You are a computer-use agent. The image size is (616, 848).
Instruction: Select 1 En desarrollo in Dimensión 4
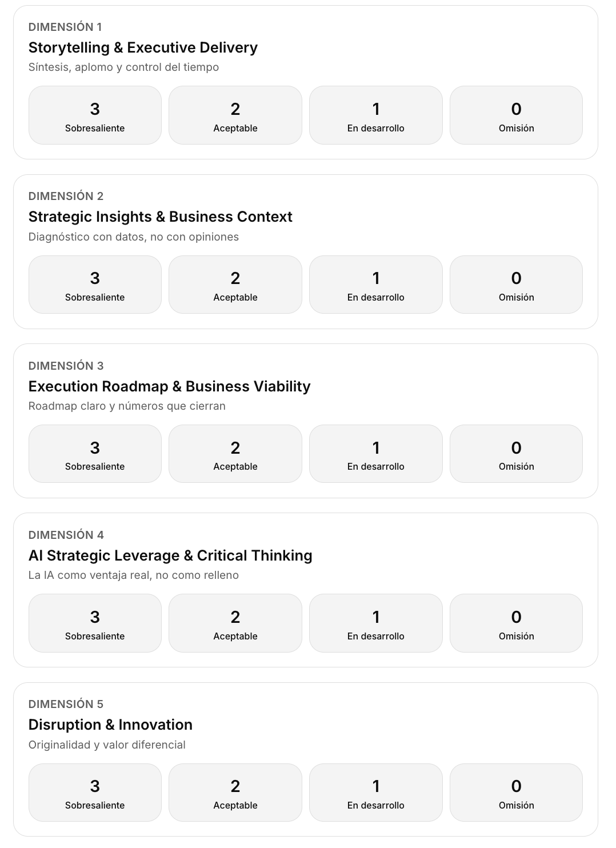point(376,623)
